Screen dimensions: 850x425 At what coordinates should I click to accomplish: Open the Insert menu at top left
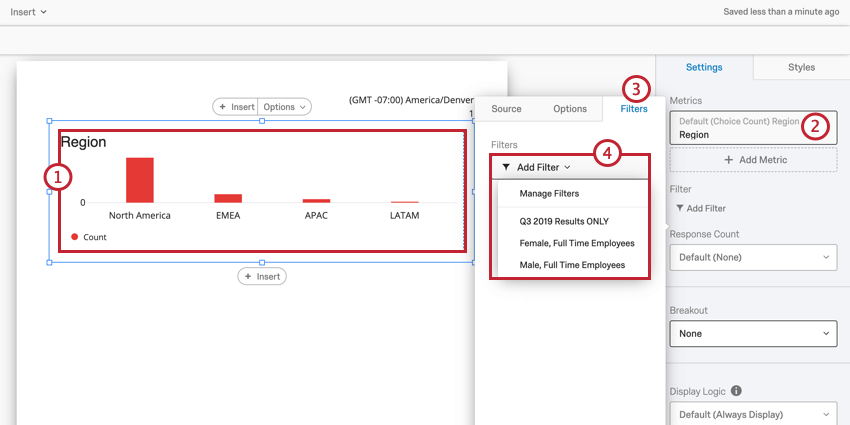click(29, 11)
